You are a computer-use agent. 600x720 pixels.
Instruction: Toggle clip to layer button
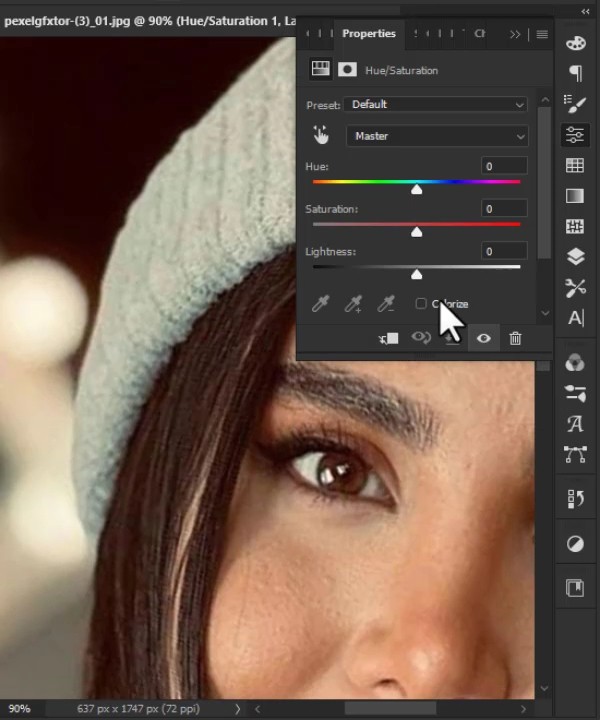[x=388, y=338]
